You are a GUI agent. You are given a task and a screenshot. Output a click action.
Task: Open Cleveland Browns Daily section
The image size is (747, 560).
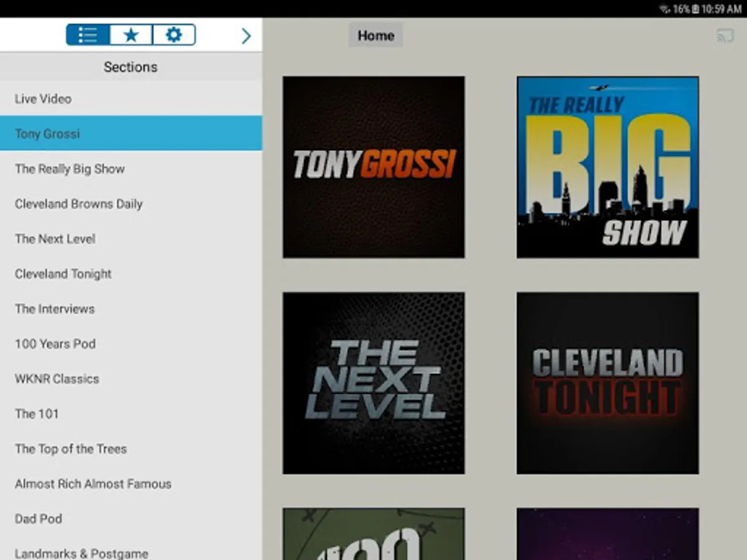(x=131, y=203)
